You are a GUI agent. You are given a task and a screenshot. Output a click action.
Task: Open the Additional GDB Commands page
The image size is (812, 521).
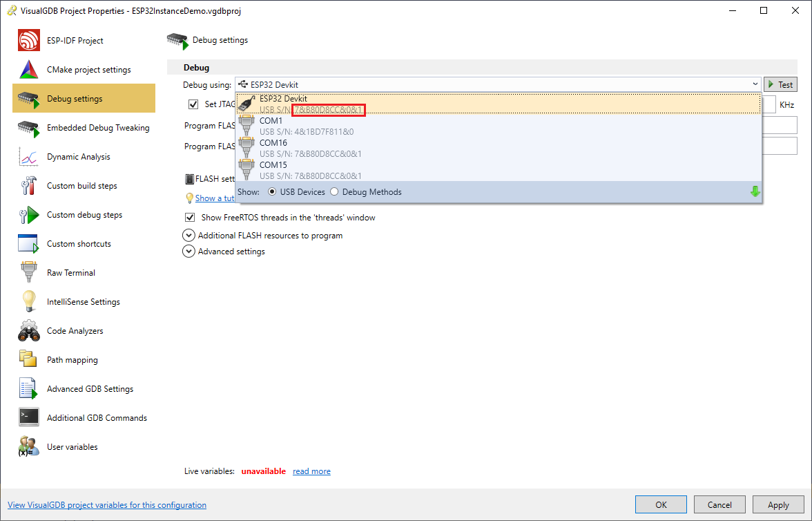pos(84,418)
